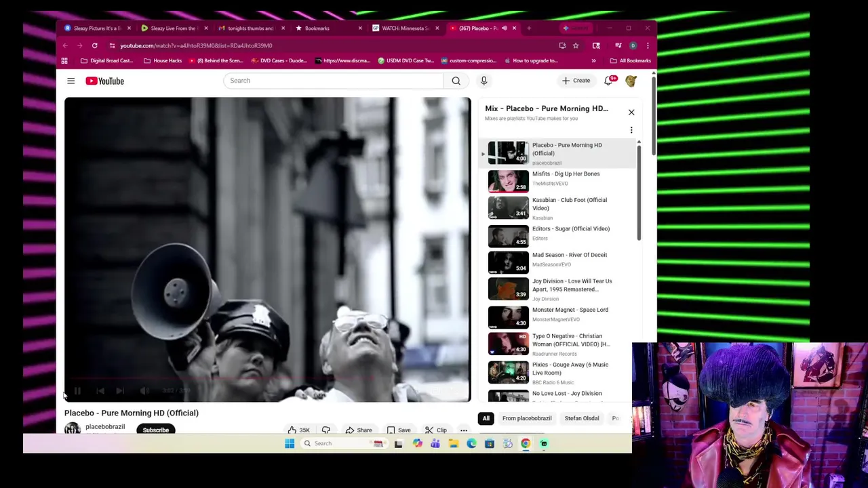The image size is (868, 488).
Task: Open the YouTube hamburger guide menu
Action: click(x=71, y=81)
